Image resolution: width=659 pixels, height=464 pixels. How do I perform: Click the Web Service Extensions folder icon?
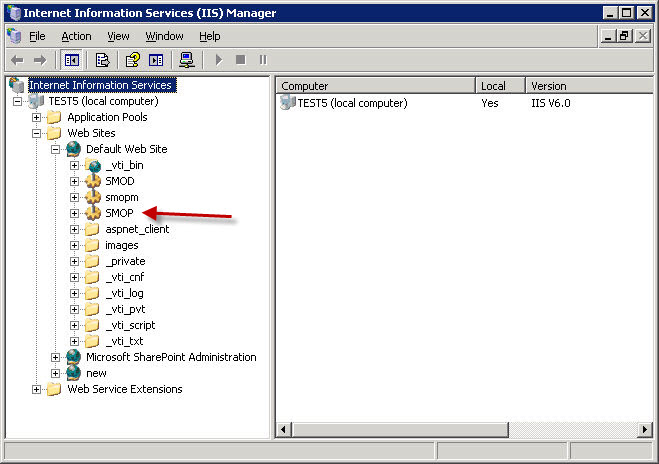[x=54, y=389]
